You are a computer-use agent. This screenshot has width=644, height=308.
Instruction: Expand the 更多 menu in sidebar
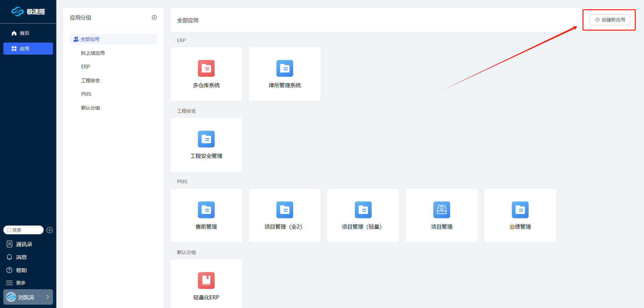tap(20, 283)
